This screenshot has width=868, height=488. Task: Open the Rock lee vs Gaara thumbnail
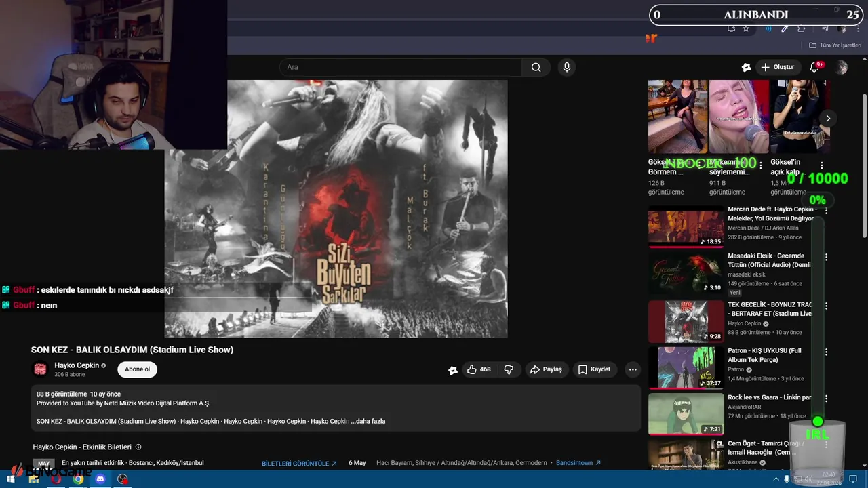coord(686,415)
